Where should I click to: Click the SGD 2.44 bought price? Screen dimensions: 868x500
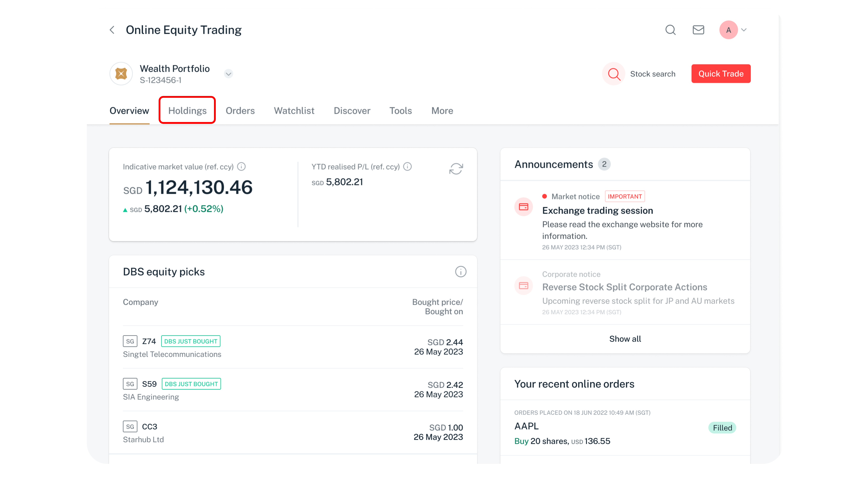pos(445,342)
